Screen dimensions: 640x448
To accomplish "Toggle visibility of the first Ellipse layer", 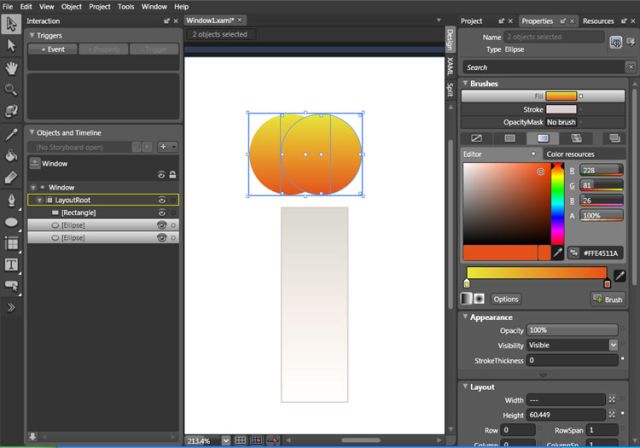I will 161,226.
